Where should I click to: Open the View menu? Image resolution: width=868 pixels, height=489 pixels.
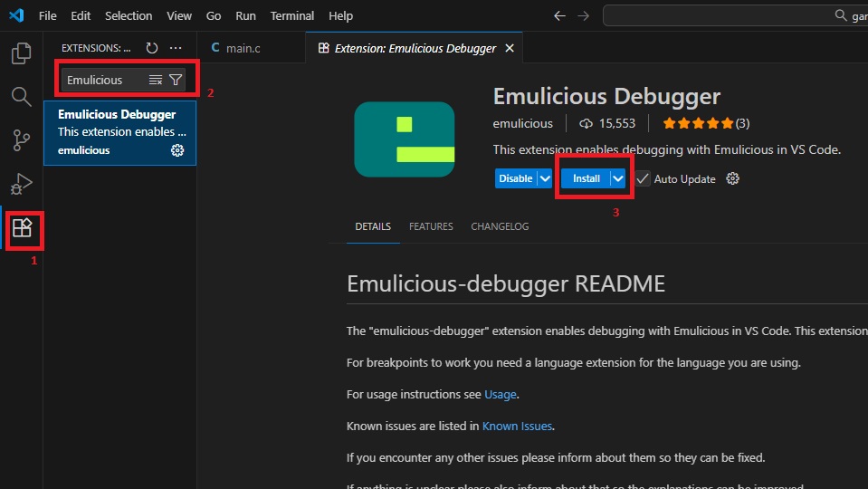point(179,16)
